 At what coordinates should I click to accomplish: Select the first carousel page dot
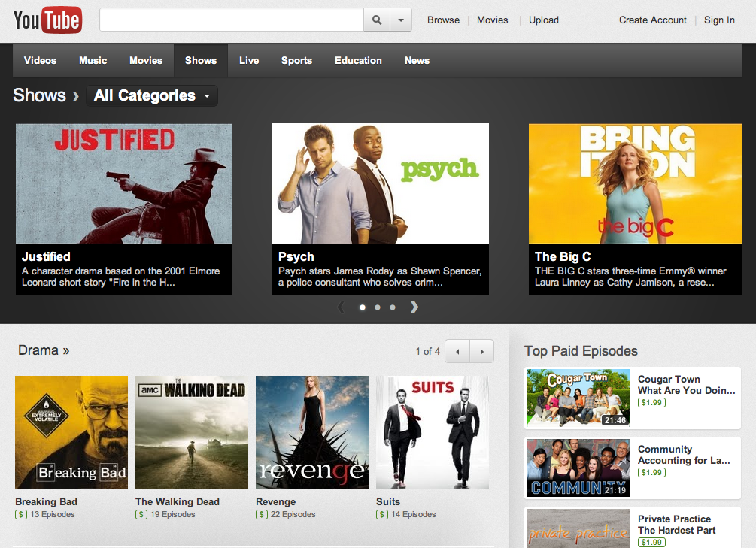(x=363, y=307)
